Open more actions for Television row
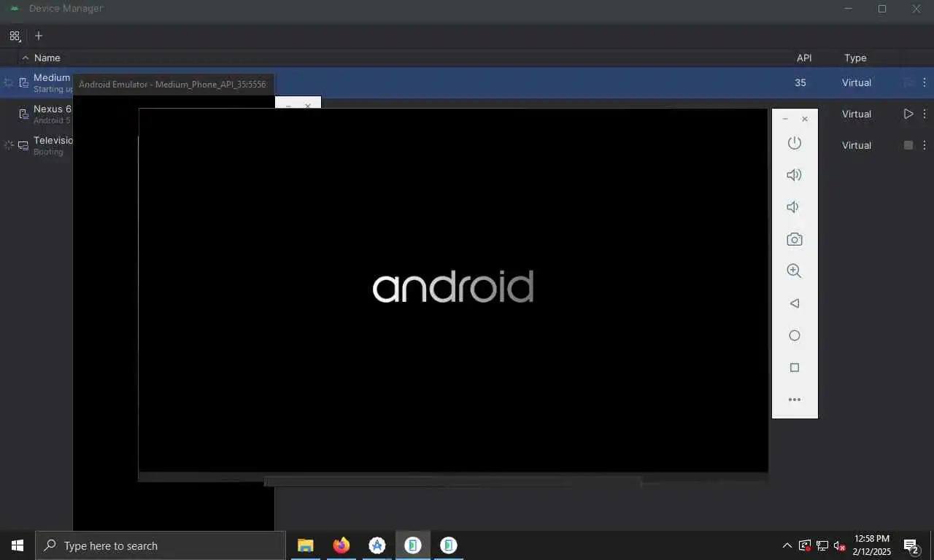The height and width of the screenshot is (560, 934). click(925, 145)
